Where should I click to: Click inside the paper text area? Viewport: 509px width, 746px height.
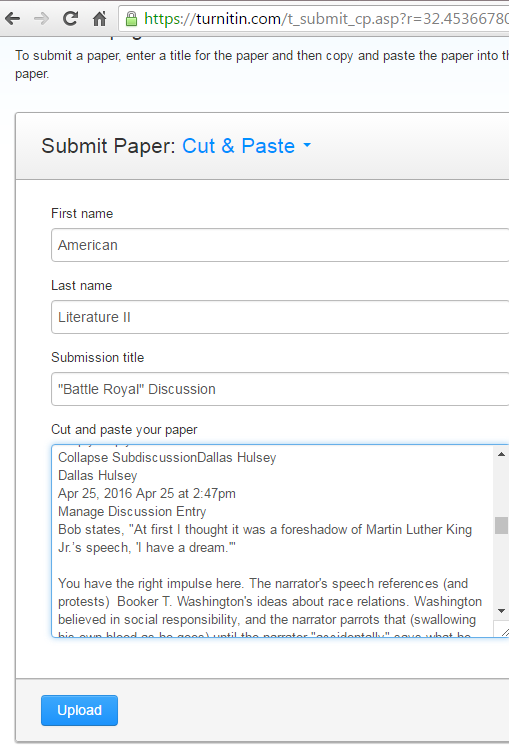coord(273,541)
